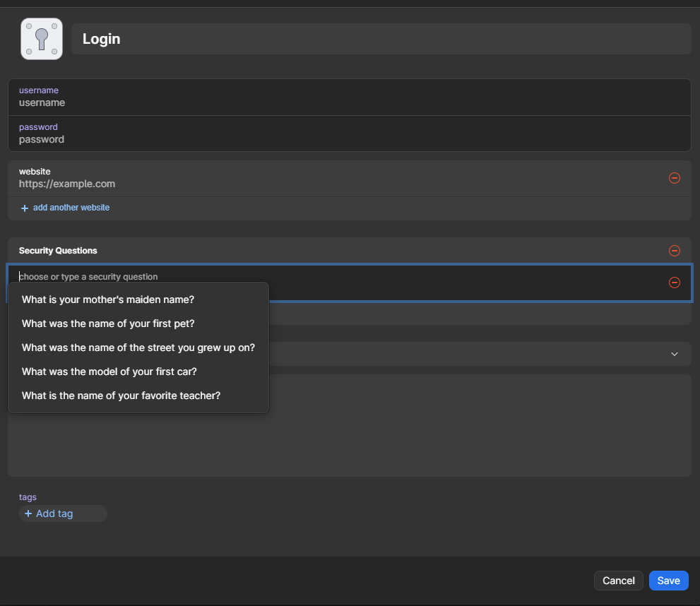
Task: Remove the website field with minus icon
Action: click(674, 178)
